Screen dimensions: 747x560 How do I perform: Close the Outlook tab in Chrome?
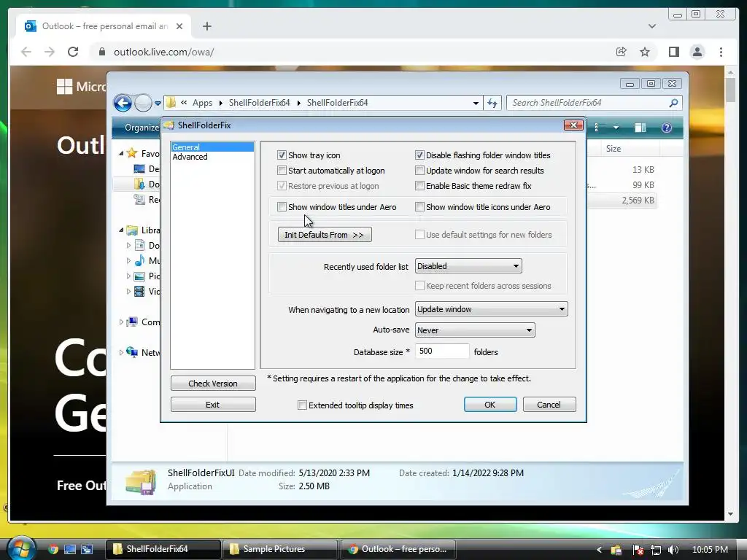click(179, 26)
